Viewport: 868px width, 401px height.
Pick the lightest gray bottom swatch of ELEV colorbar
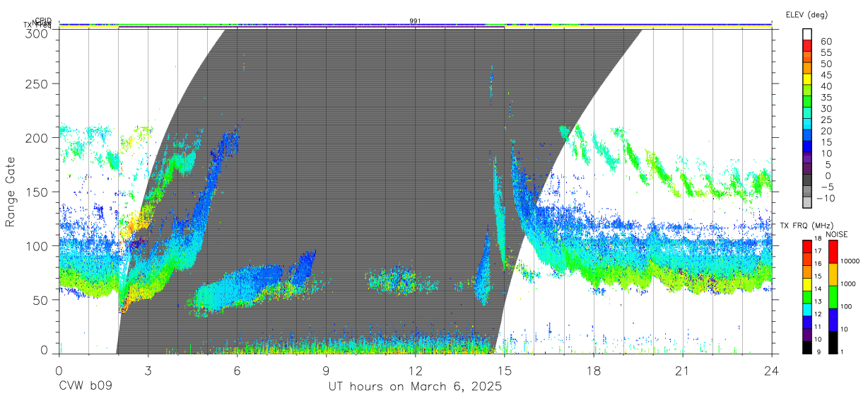tap(807, 203)
